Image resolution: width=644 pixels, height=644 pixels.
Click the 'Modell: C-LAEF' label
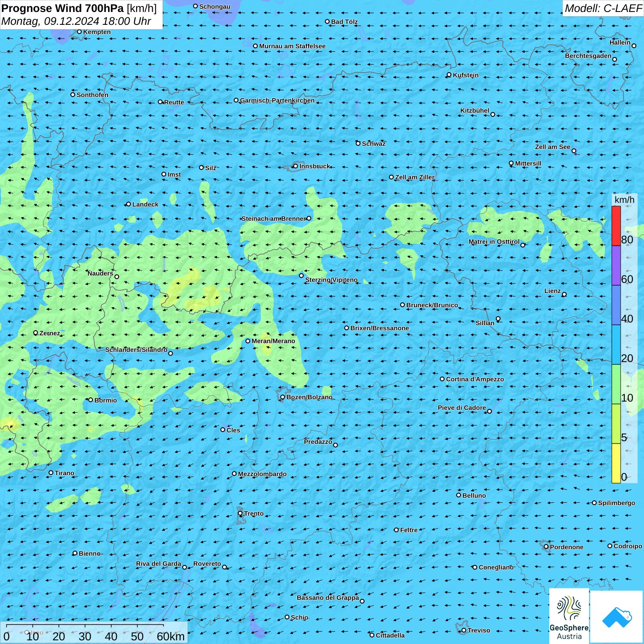603,8
